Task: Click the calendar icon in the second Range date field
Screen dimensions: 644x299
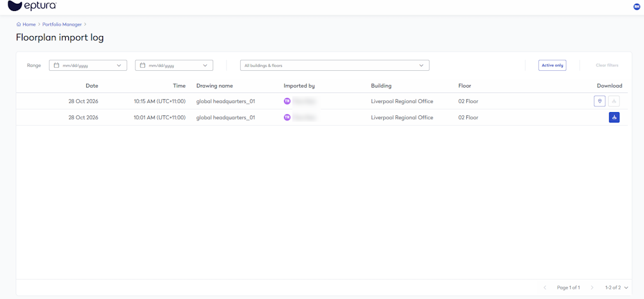Action: [143, 65]
